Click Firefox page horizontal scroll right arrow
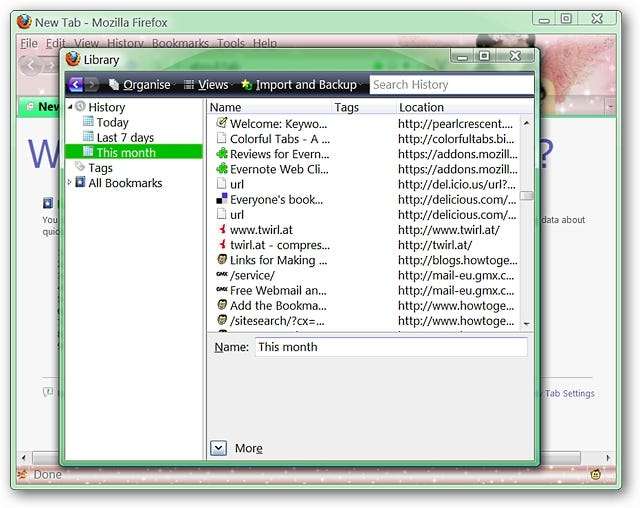 click(x=609, y=458)
